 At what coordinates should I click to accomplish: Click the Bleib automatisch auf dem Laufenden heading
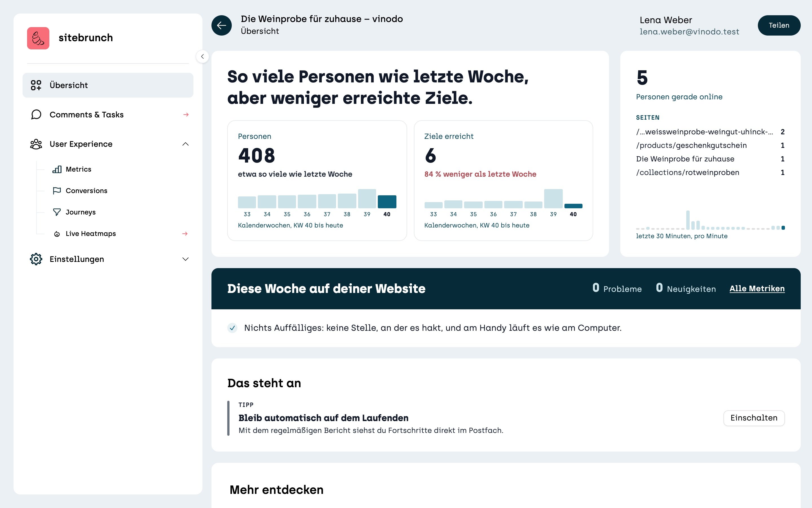tap(323, 418)
